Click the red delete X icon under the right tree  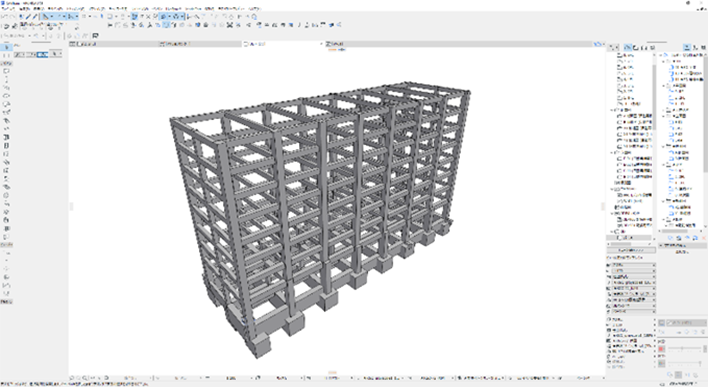pyautogui.click(x=703, y=238)
